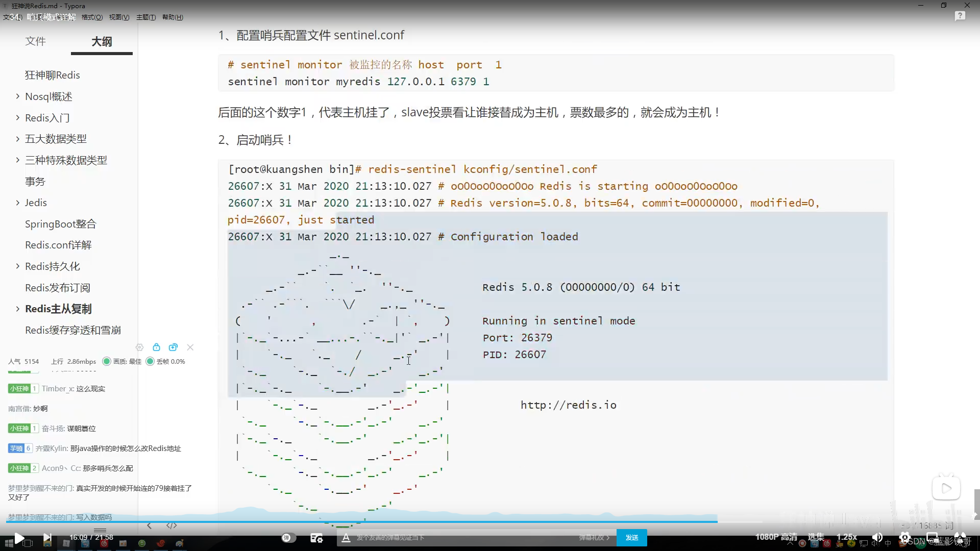The width and height of the screenshot is (980, 551).
Task: Open the 1080P 高清 quality selector
Action: coord(776,537)
